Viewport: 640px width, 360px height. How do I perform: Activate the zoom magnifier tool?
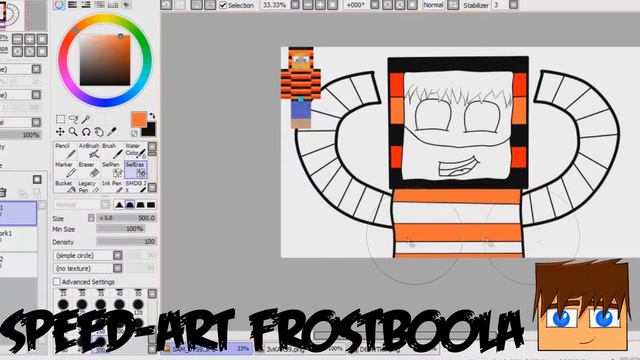73,132
